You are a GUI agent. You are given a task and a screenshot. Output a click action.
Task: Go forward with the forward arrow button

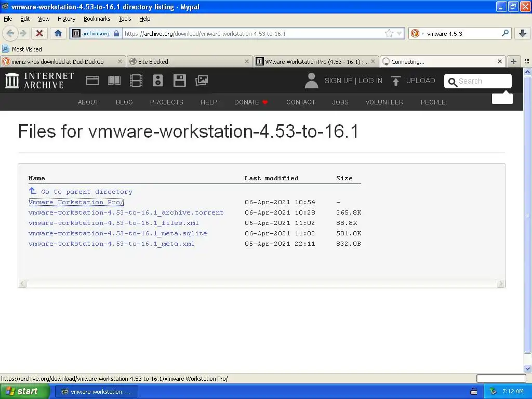click(23, 33)
